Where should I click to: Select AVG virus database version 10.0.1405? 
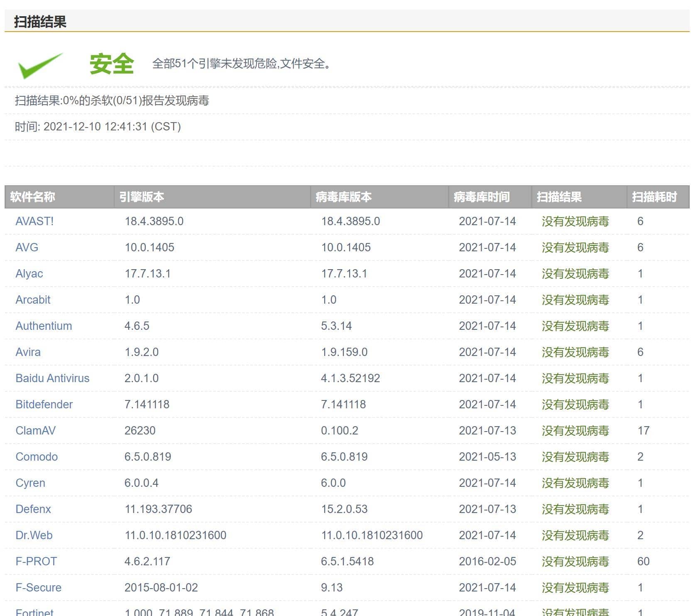tap(346, 247)
